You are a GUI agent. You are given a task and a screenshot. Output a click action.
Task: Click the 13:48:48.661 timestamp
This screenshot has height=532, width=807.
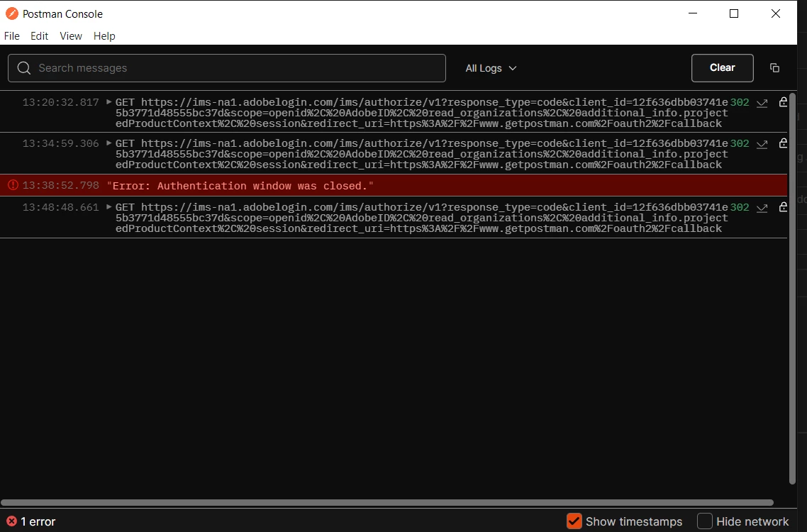pyautogui.click(x=61, y=208)
